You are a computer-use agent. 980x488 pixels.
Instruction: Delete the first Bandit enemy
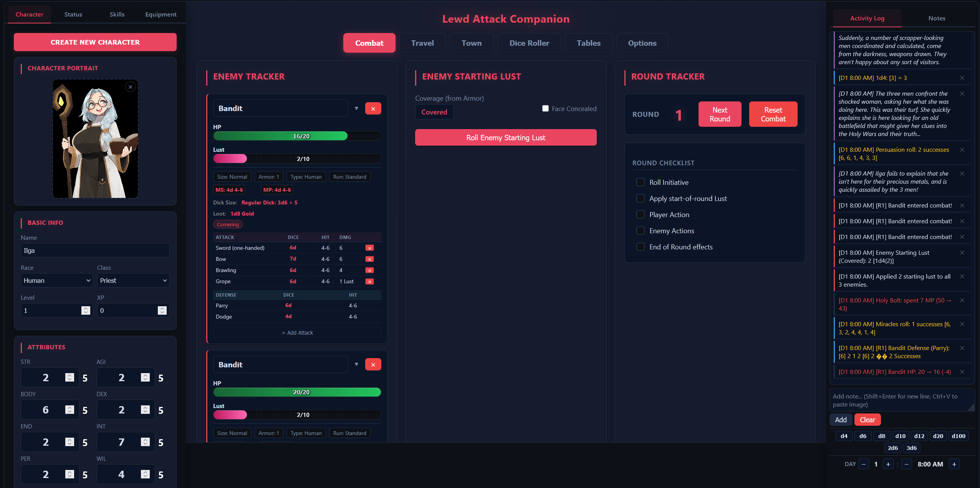click(373, 109)
